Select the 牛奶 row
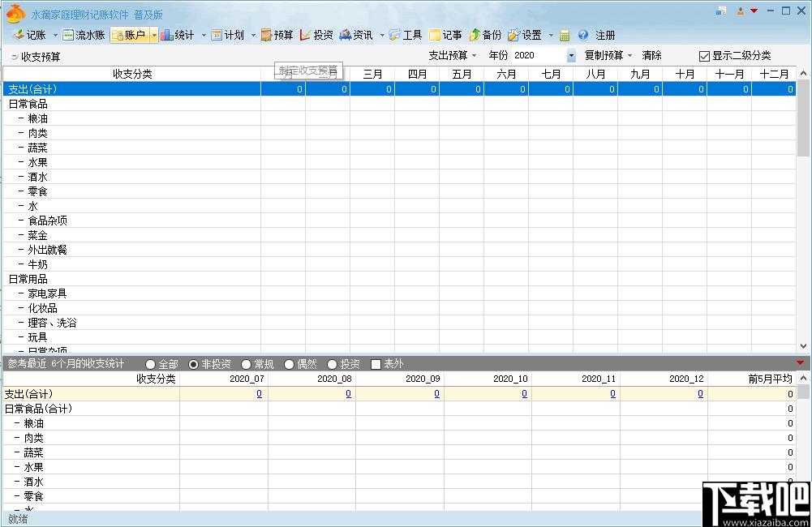The image size is (812, 527). point(399,264)
